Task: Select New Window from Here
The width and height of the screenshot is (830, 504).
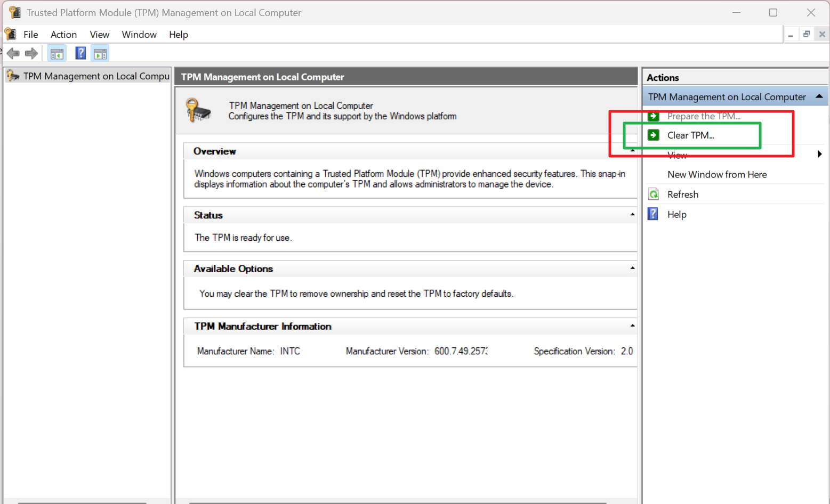Action: [717, 174]
